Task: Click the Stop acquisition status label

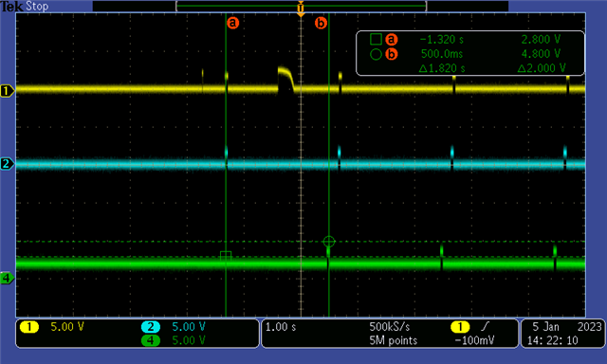Action: pos(37,7)
